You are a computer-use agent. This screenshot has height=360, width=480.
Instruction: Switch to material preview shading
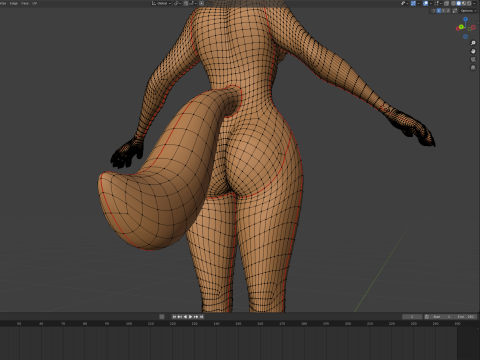464,3
